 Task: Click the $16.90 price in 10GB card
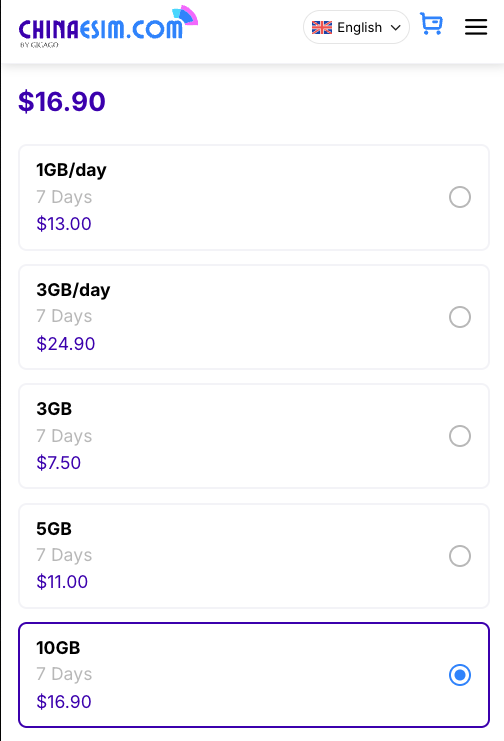click(x=64, y=702)
